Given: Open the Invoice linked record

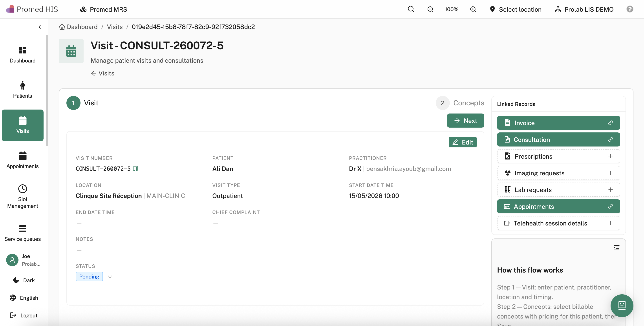Looking at the screenshot, I should (x=558, y=123).
